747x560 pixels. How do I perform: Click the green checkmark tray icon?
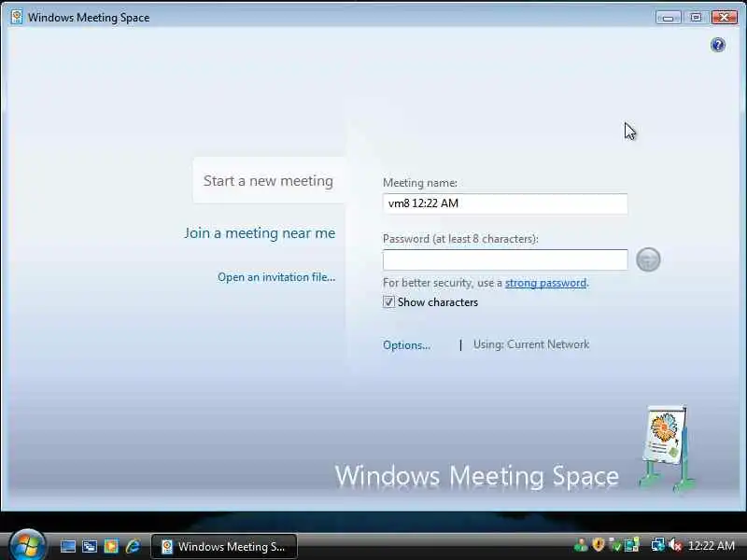(x=615, y=545)
